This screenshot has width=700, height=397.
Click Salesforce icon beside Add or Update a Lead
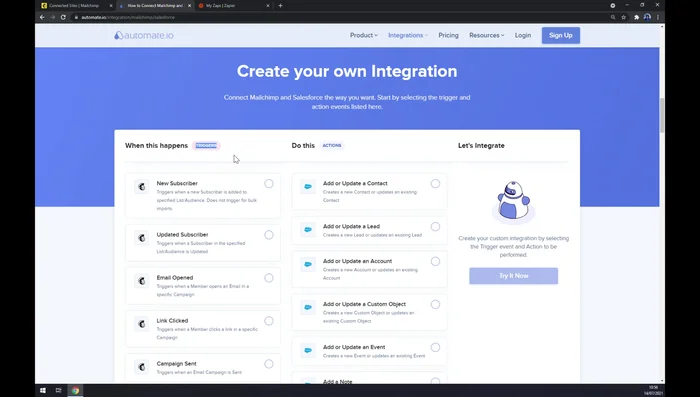308,230
